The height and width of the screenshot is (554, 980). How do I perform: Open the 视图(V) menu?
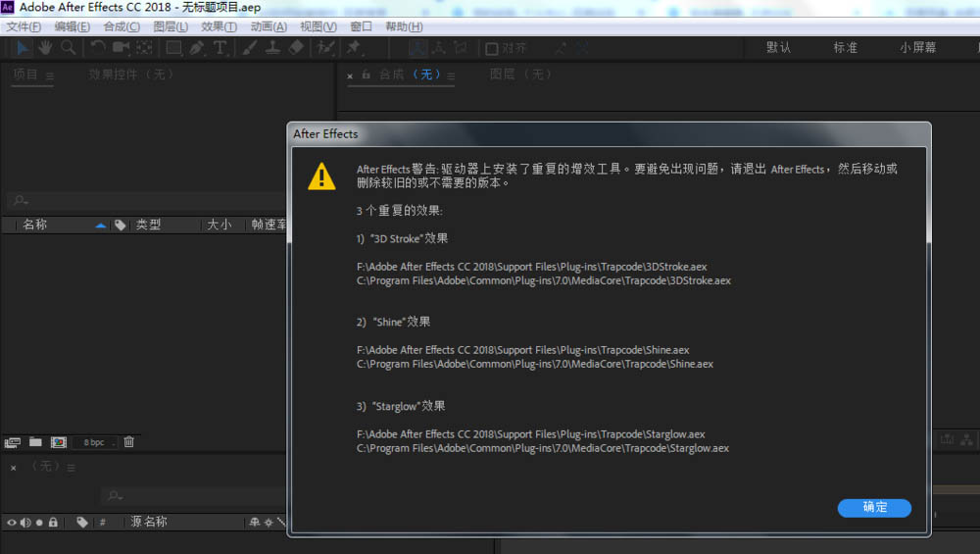click(318, 26)
